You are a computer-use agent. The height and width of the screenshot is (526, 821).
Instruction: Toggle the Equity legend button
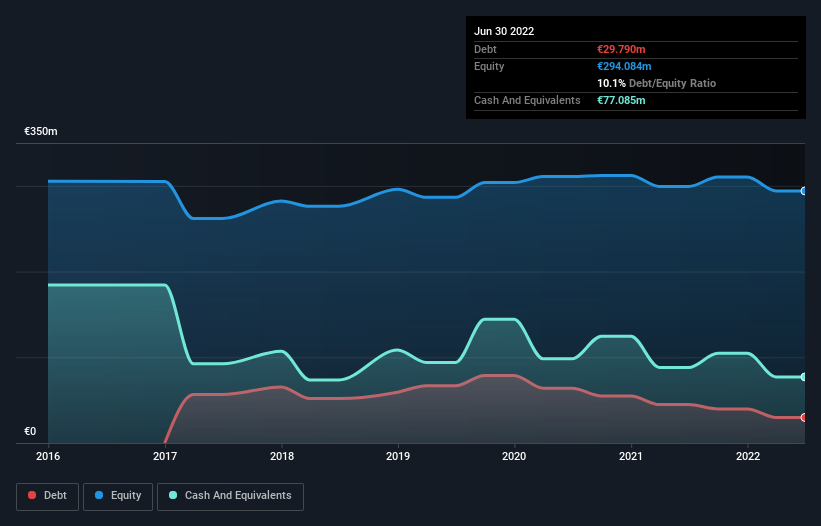point(118,496)
